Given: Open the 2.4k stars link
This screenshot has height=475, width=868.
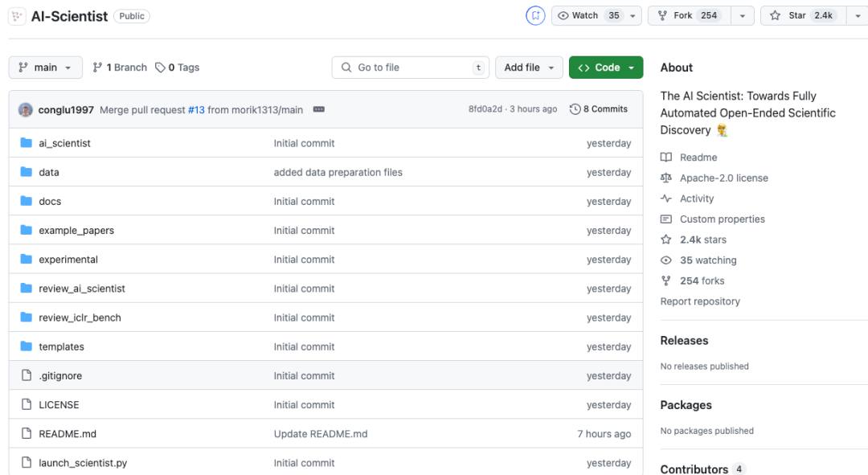Looking at the screenshot, I should (703, 240).
